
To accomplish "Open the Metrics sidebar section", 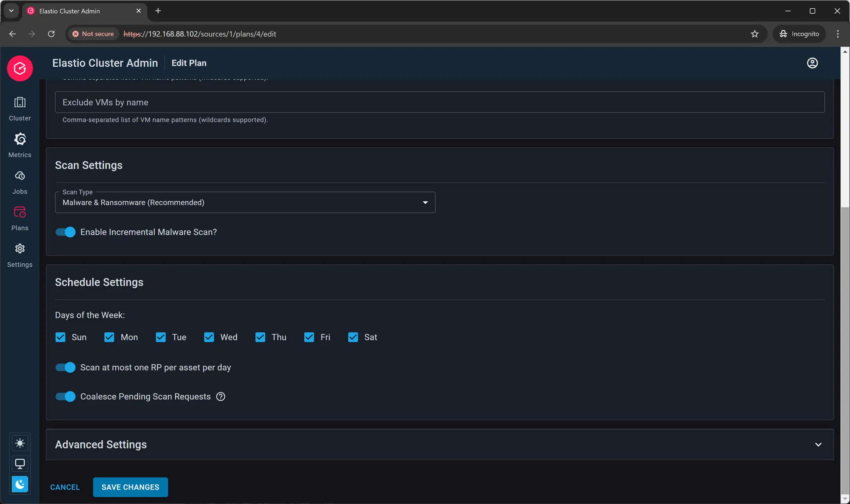I will pos(20,145).
